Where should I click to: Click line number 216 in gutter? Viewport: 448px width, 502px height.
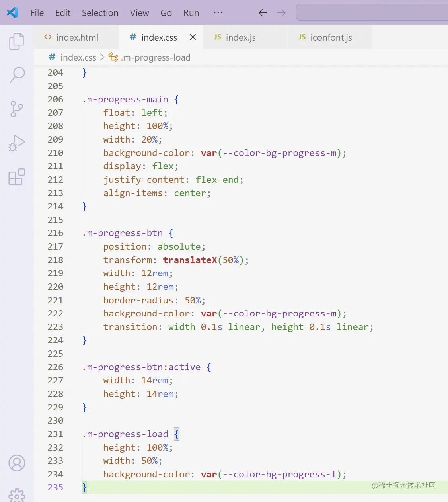pos(55,233)
